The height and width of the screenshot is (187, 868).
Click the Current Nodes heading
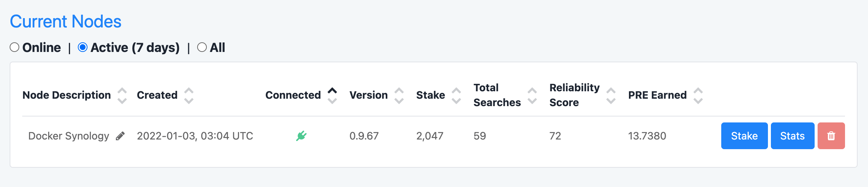(66, 22)
